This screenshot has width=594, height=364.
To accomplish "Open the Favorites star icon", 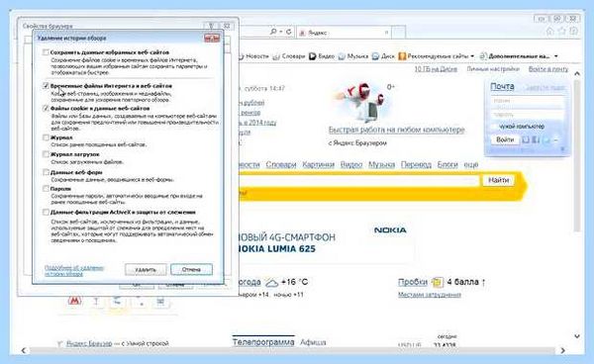I will [x=562, y=32].
